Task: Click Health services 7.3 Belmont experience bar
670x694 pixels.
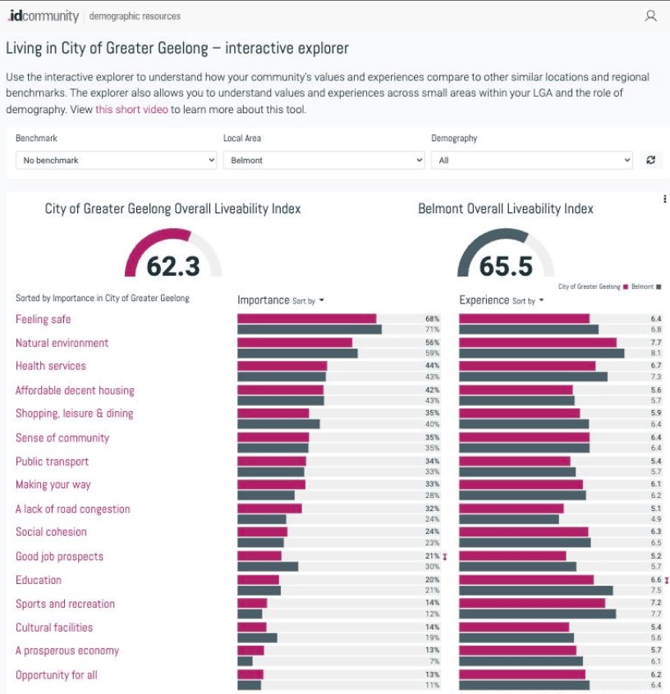Action: (x=533, y=377)
